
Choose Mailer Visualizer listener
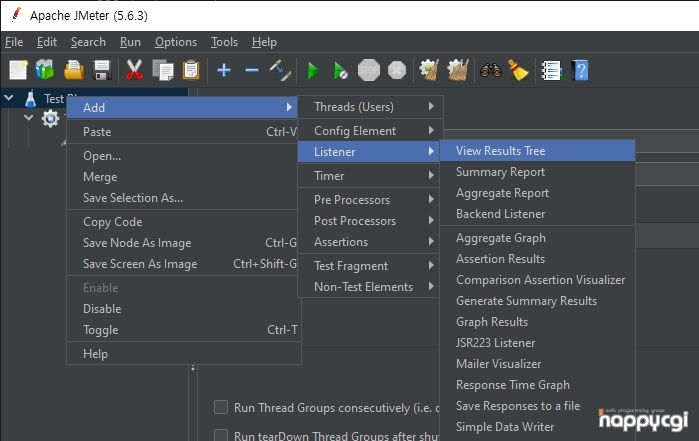[537, 363]
